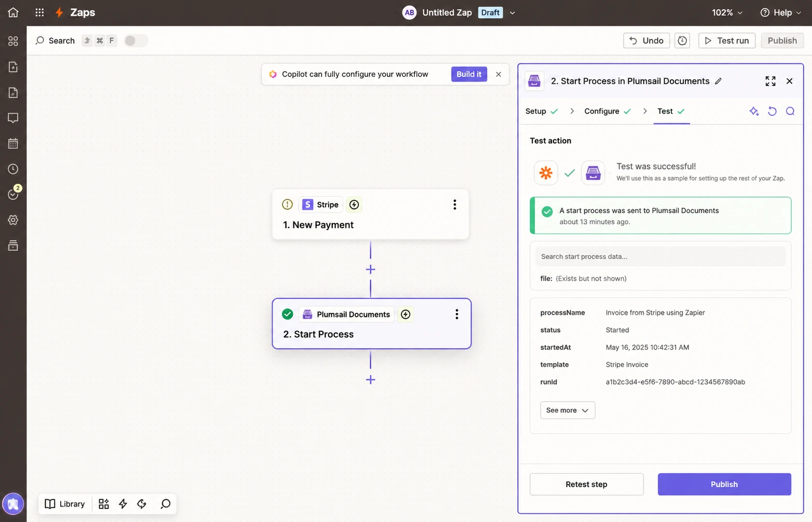Viewport: 812px width, 522px height.
Task: Click the Retest step button
Action: tap(587, 484)
